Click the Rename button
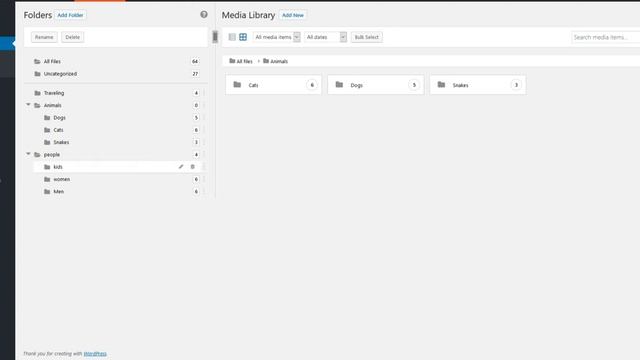Screen dimensions: 640x360 coord(44,37)
